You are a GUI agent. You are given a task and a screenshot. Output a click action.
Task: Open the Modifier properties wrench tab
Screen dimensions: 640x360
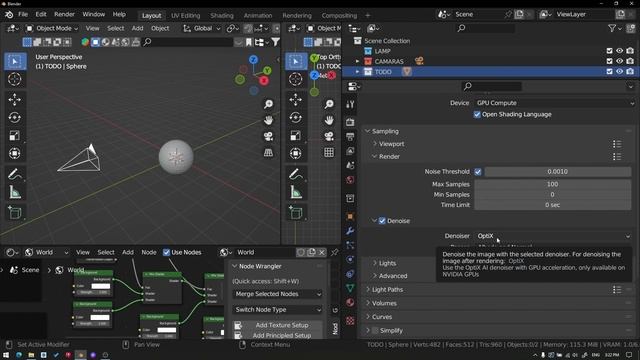pyautogui.click(x=350, y=231)
